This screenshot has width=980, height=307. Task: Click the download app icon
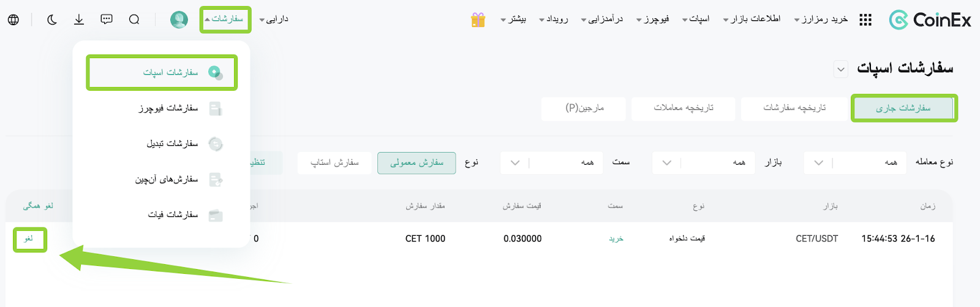(79, 20)
